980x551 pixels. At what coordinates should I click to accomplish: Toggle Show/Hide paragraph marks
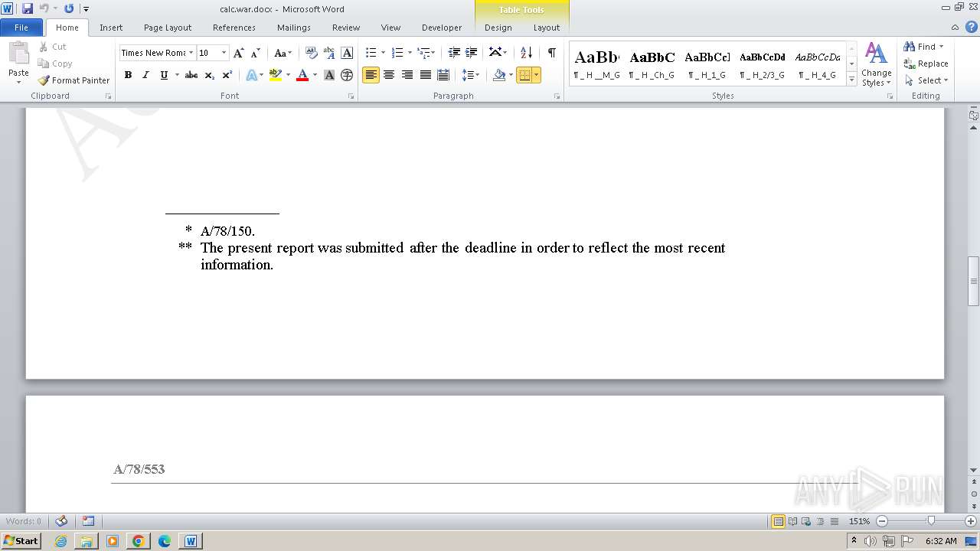tap(551, 53)
